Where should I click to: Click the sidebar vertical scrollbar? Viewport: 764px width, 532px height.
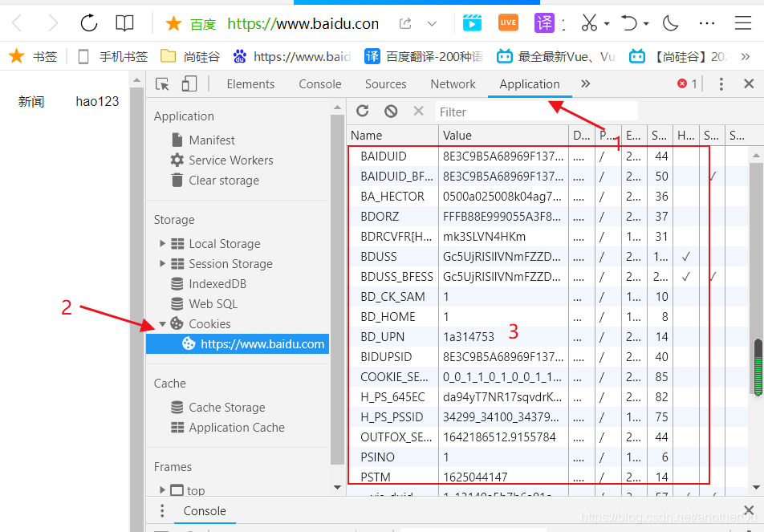[337, 290]
